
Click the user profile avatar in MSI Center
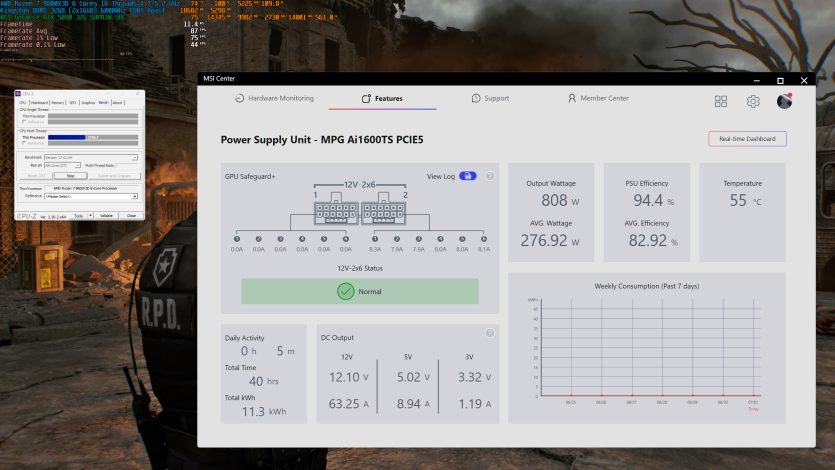(x=784, y=101)
